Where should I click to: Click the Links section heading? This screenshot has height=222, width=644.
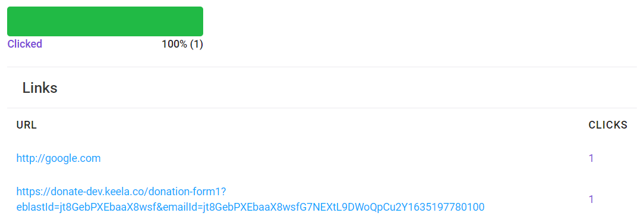[x=40, y=87]
